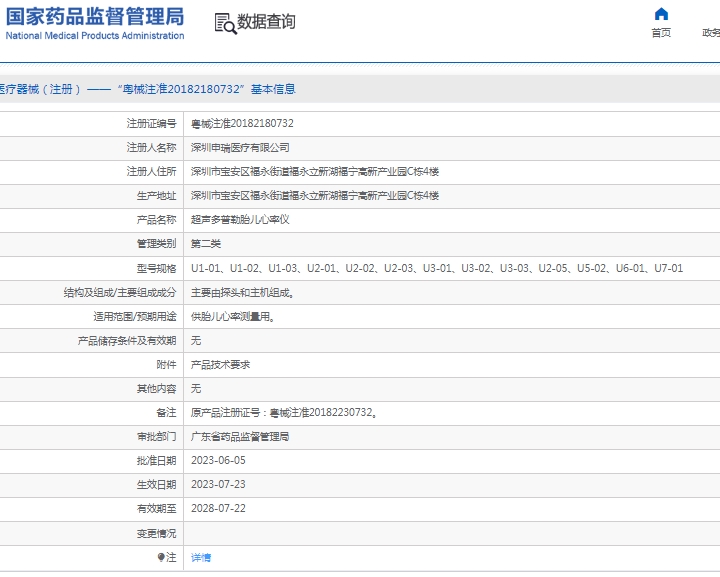Viewport: 720px width, 577px height.
Task: Open the partially visible 政务 menu item
Action: click(x=711, y=33)
